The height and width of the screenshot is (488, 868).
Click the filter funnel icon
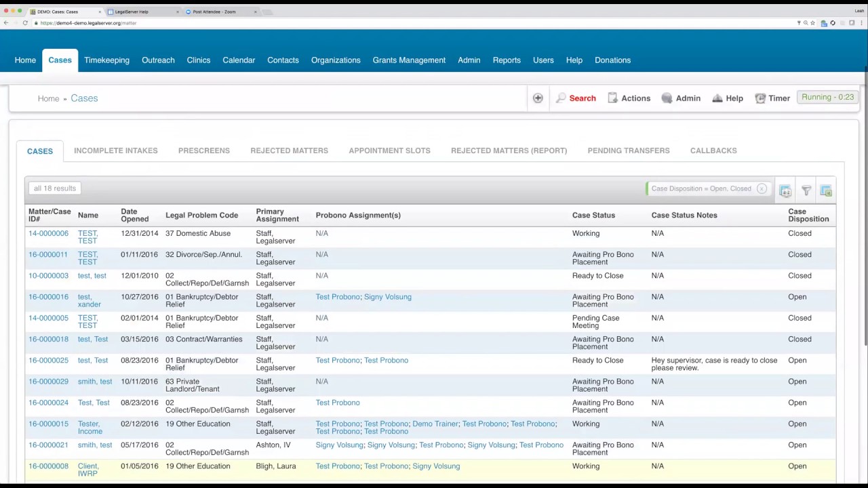(806, 191)
